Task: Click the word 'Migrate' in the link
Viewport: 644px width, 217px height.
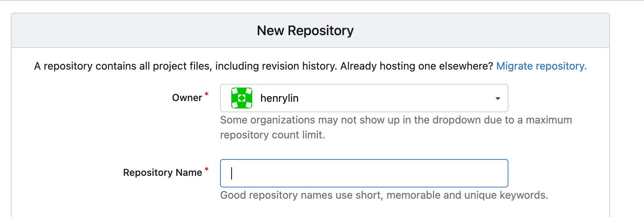Action: click(514, 66)
